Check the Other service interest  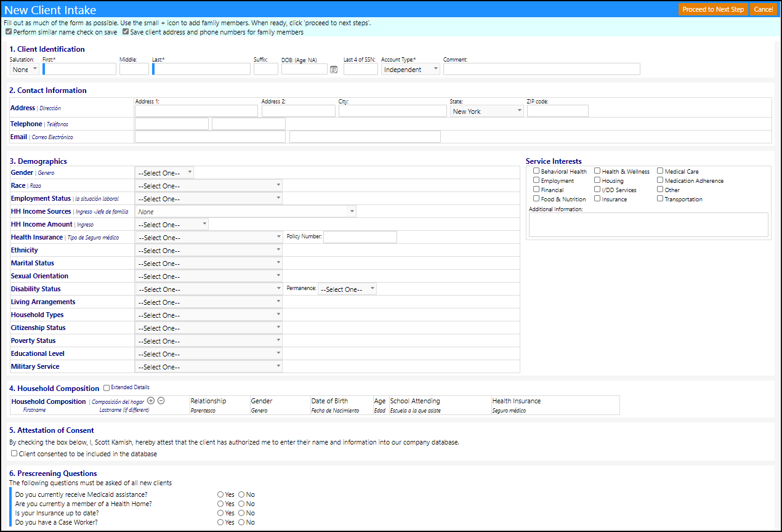coord(660,190)
